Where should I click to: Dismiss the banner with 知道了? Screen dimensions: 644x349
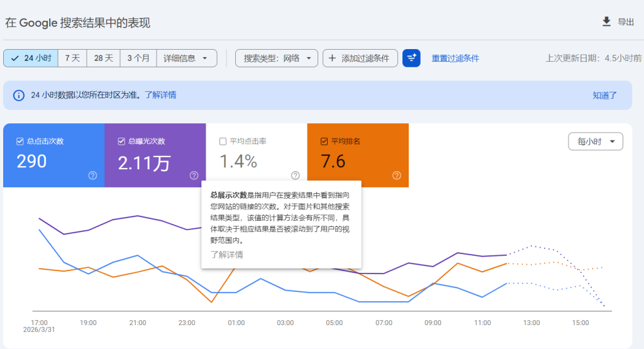(604, 95)
